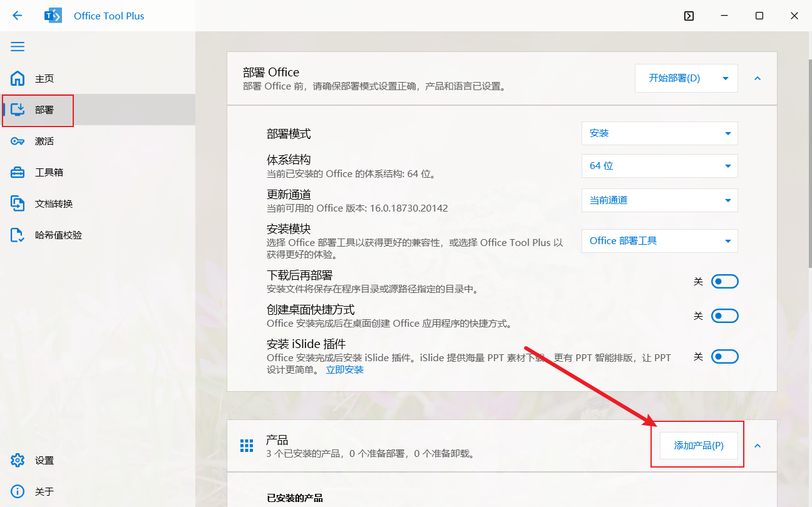Click the 主页 home icon

click(18, 78)
